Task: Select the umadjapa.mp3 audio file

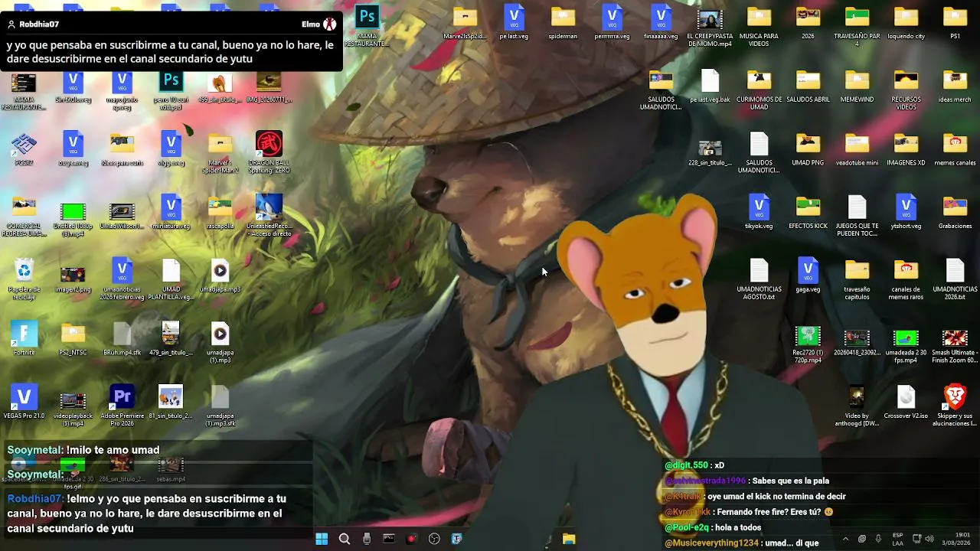Action: click(x=220, y=275)
